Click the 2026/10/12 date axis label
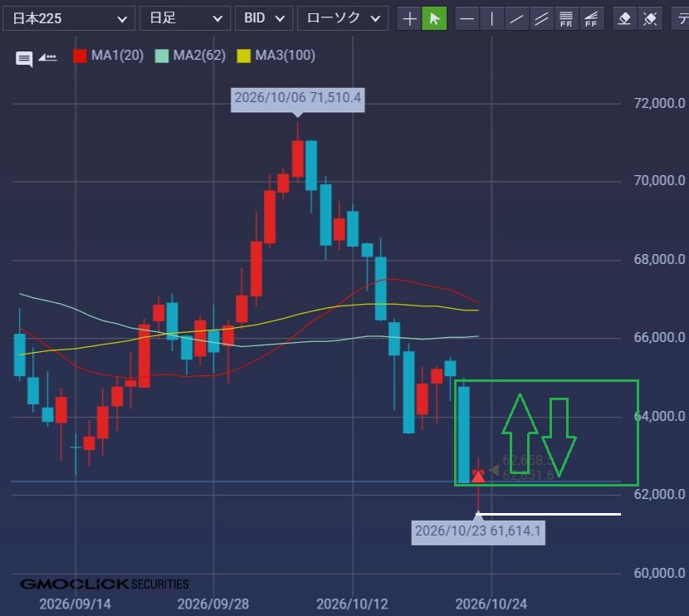The image size is (689, 616). [x=352, y=604]
